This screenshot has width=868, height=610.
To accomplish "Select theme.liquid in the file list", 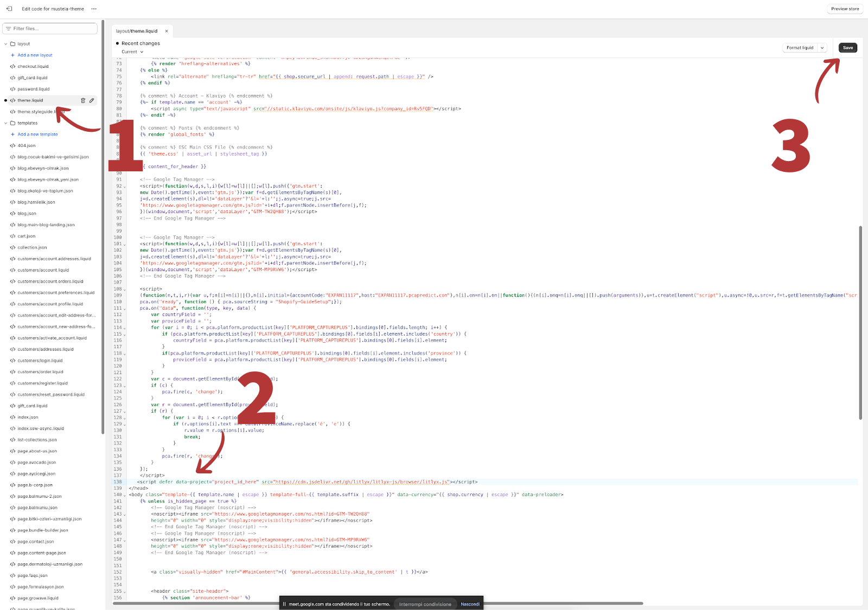I will pos(30,100).
